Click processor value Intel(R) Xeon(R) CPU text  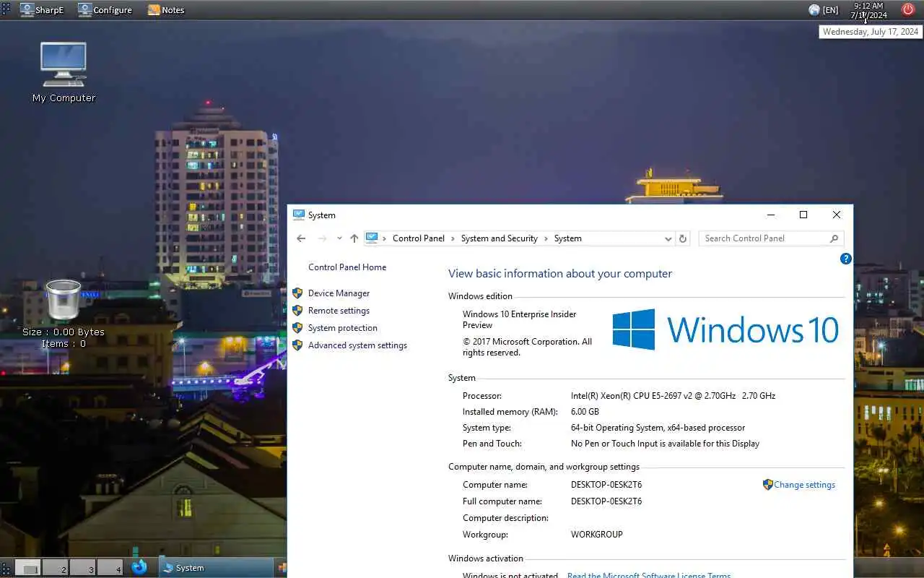tap(673, 396)
